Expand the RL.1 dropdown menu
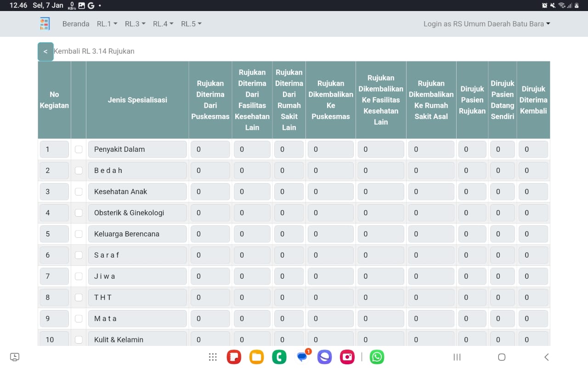Screen dimensions: 588x368 [x=107, y=23]
